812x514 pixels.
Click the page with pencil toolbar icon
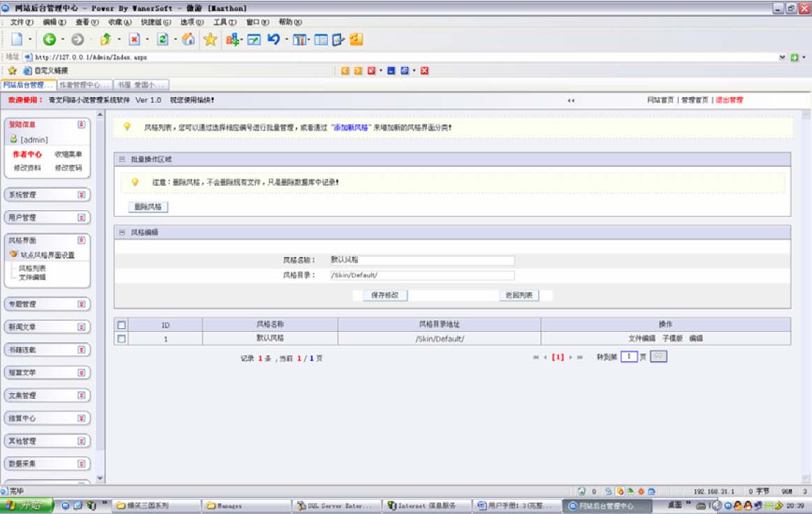338,39
